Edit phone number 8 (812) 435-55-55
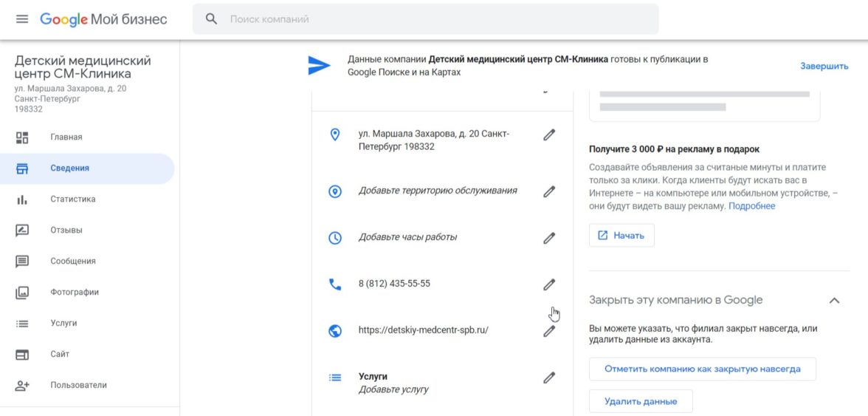The image size is (868, 416). [x=548, y=284]
